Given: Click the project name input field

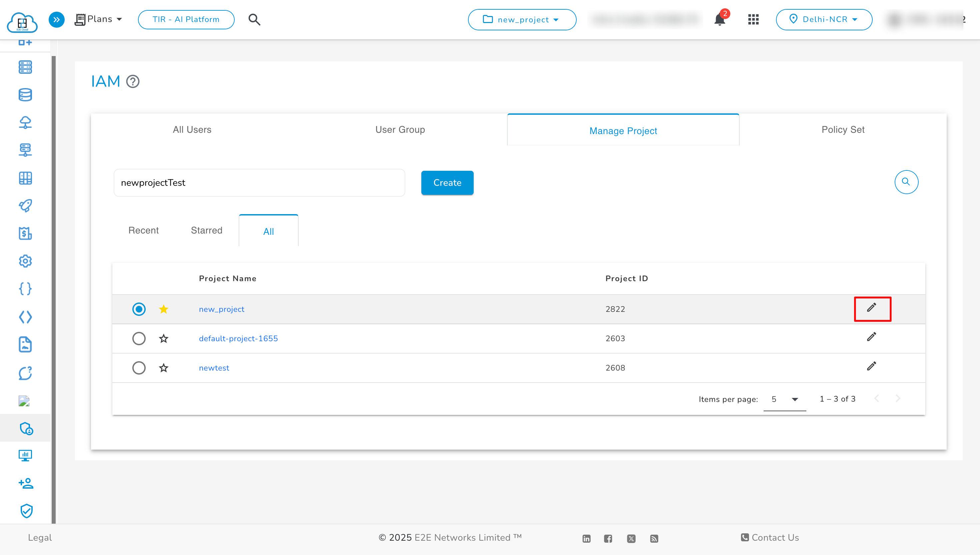Looking at the screenshot, I should tap(259, 182).
